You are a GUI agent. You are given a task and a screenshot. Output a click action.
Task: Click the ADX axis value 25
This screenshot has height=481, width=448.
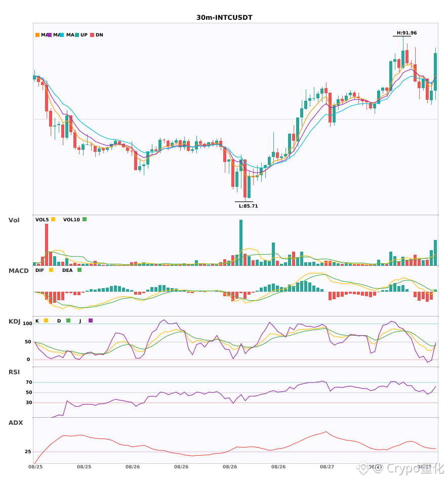tap(28, 452)
